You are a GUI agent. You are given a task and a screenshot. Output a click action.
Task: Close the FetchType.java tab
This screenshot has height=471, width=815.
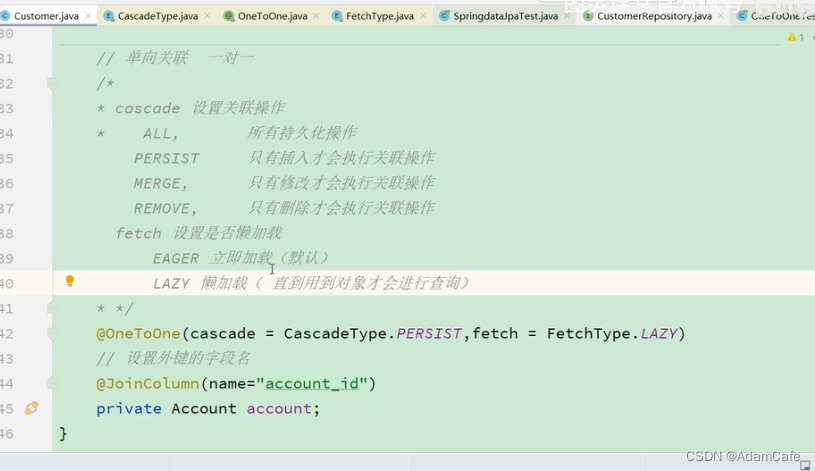click(x=423, y=16)
